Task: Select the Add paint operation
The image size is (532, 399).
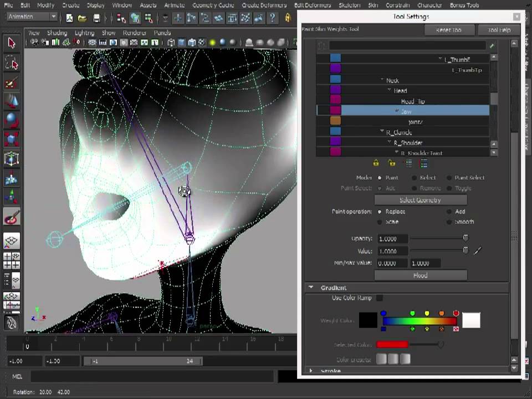Action: 449,212
